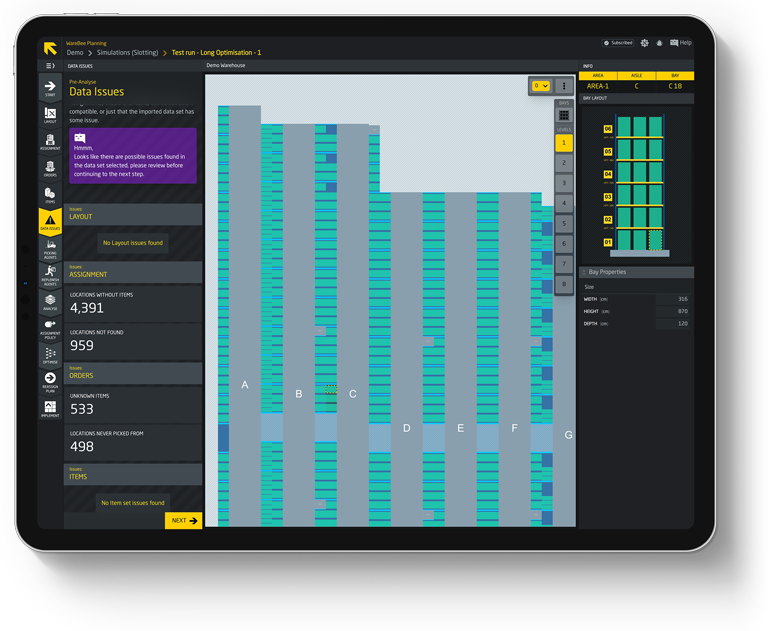Select bay level 01 label
Viewport: 768px width, 631px height.
(608, 242)
